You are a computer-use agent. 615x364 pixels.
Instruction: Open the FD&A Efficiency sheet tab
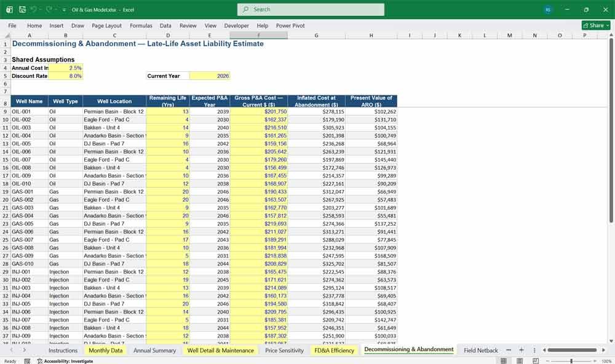334,350
